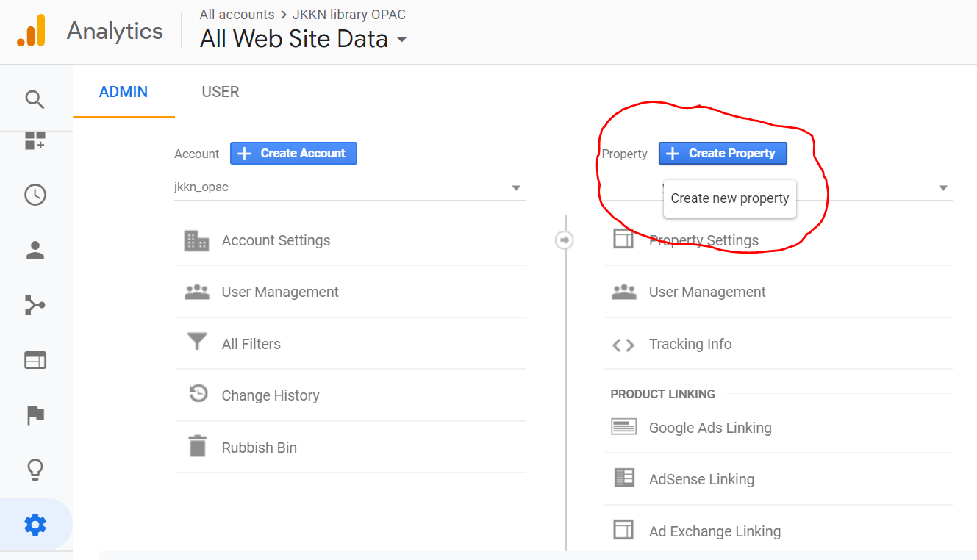Open Behavior window icon in sidebar
The image size is (977, 560).
pyautogui.click(x=35, y=360)
